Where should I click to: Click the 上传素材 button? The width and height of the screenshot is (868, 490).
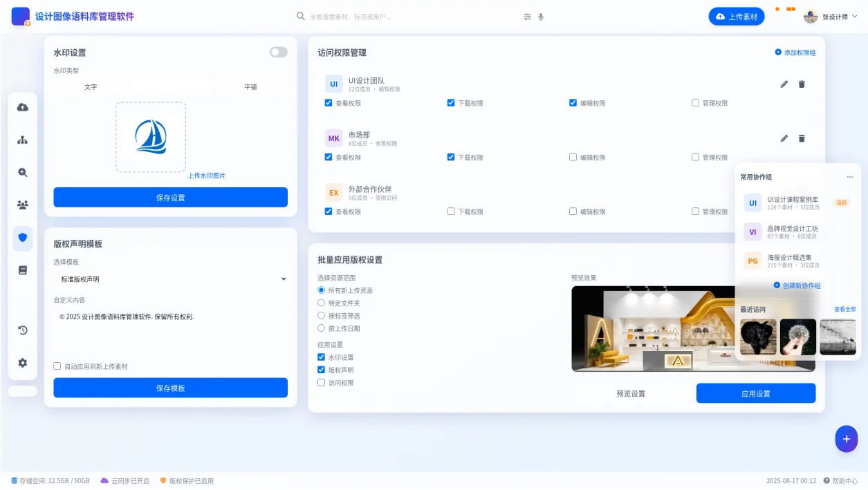click(737, 17)
